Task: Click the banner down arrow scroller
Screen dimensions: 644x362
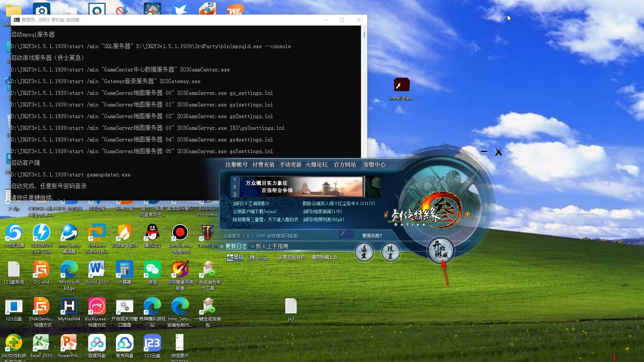Action: click(x=224, y=203)
